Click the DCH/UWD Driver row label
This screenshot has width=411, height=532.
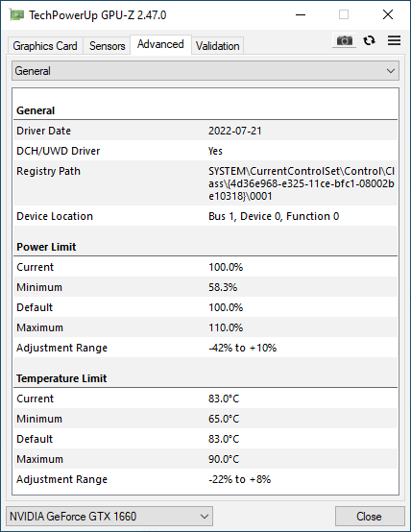pos(58,151)
